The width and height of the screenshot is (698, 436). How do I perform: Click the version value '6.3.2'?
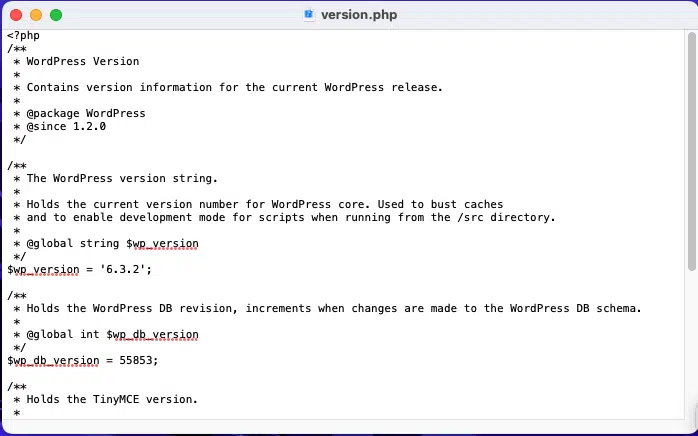point(123,269)
